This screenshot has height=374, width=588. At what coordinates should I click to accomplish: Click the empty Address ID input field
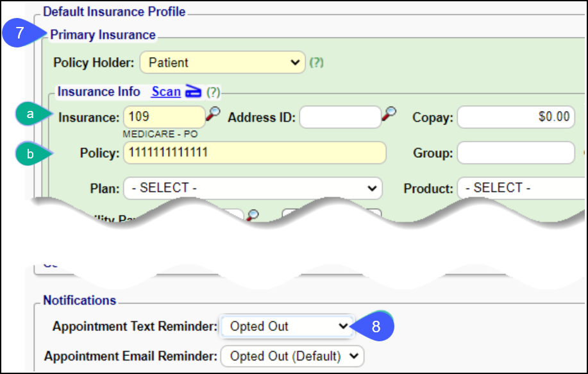340,117
